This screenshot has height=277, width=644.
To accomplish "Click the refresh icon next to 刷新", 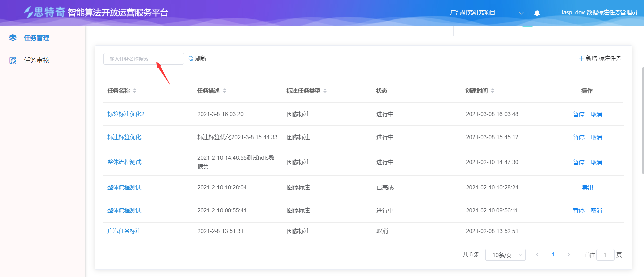I will tap(191, 58).
